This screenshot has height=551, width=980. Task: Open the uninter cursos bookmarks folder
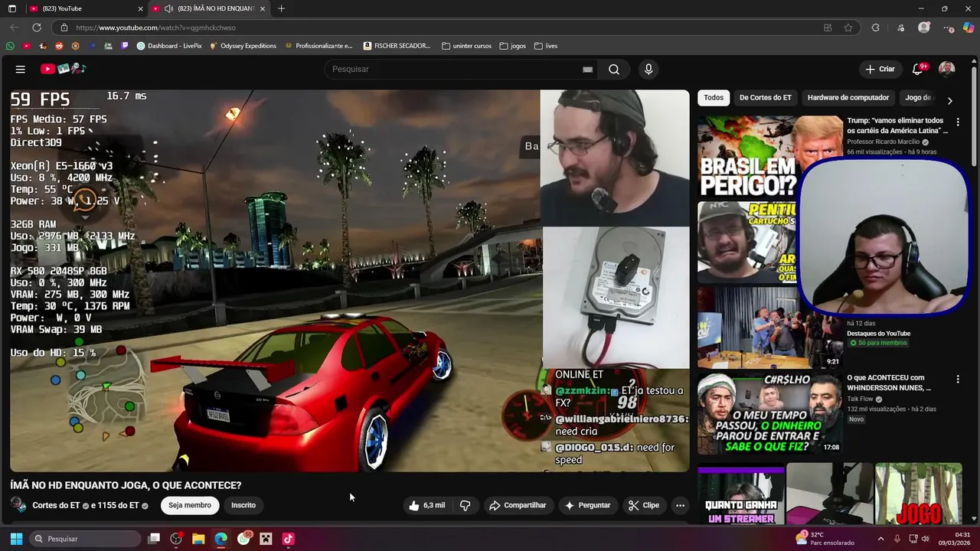tap(466, 46)
